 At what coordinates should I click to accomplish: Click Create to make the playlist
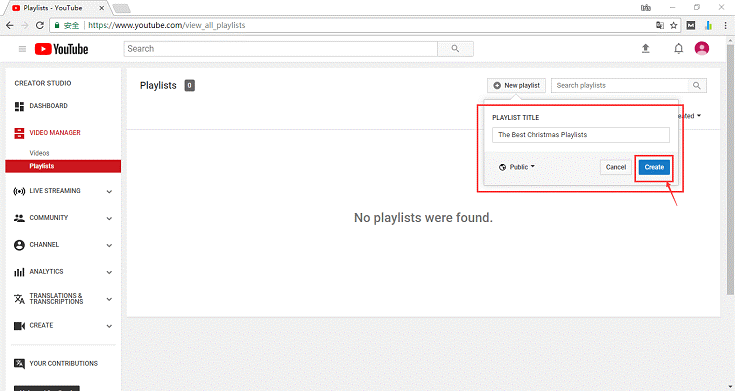click(x=654, y=167)
